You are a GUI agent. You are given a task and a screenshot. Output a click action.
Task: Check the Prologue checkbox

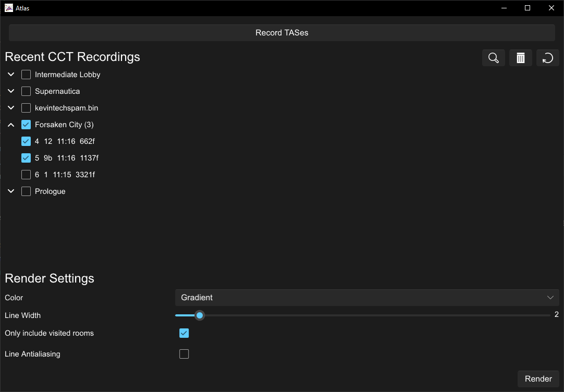coord(26,191)
